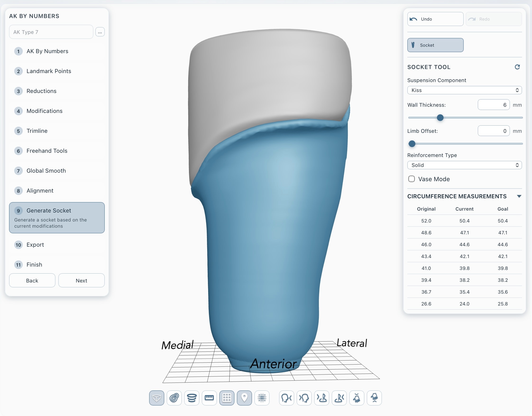Enable Vase Mode checkbox

(x=411, y=179)
